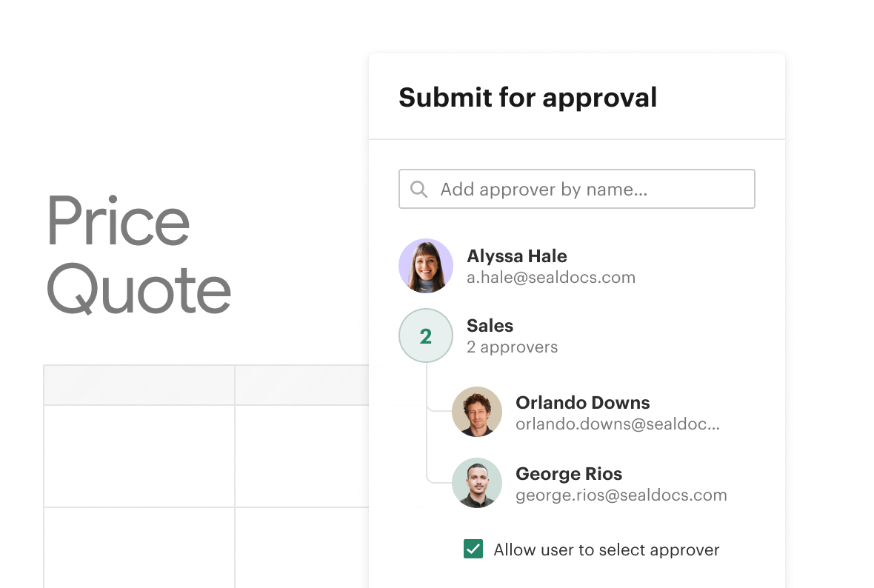
Task: Click Orlando Downs' truncated email
Action: pyautogui.click(x=618, y=424)
